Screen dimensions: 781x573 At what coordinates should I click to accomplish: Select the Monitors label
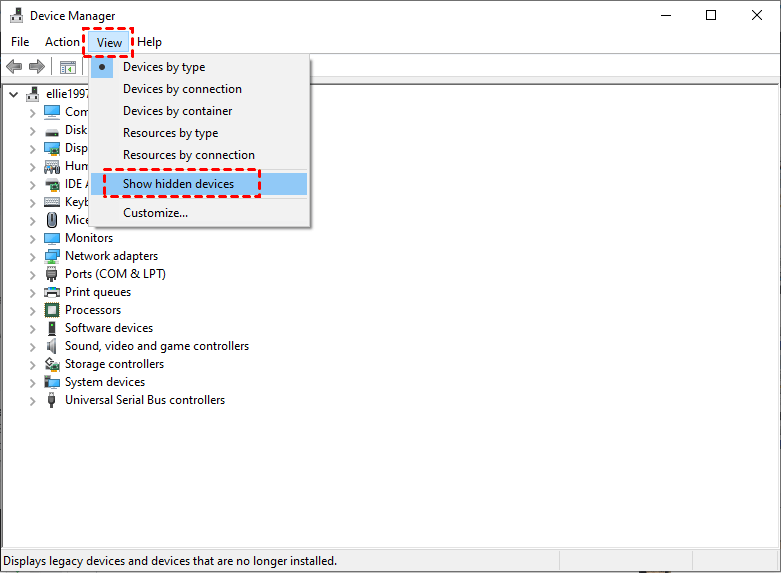[x=89, y=238]
